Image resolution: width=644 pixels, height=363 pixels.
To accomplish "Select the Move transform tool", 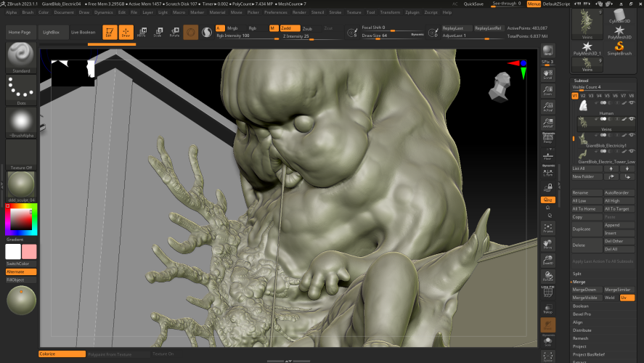I will click(142, 33).
